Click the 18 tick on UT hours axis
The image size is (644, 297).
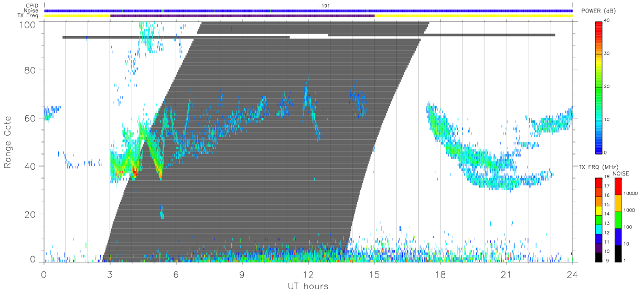pyautogui.click(x=441, y=274)
